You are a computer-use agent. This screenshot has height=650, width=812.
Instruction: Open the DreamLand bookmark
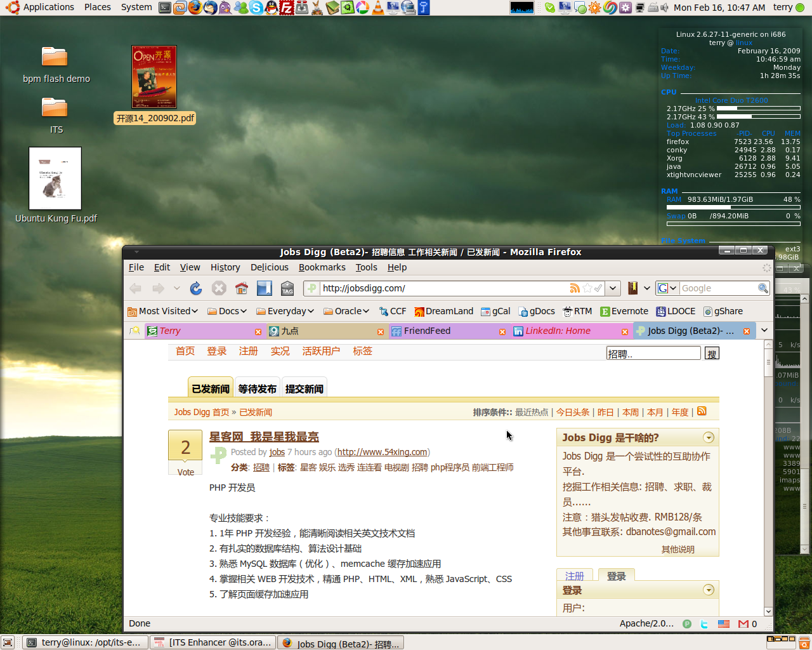(443, 311)
